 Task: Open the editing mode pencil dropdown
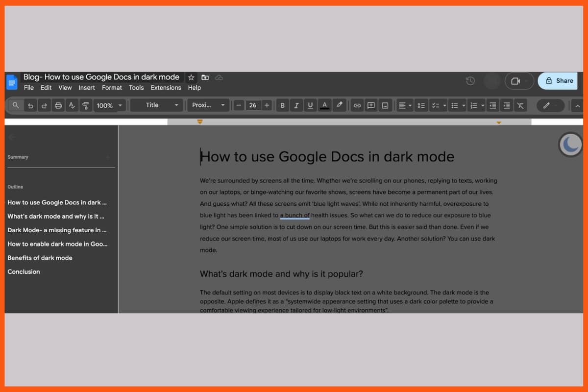click(x=550, y=105)
